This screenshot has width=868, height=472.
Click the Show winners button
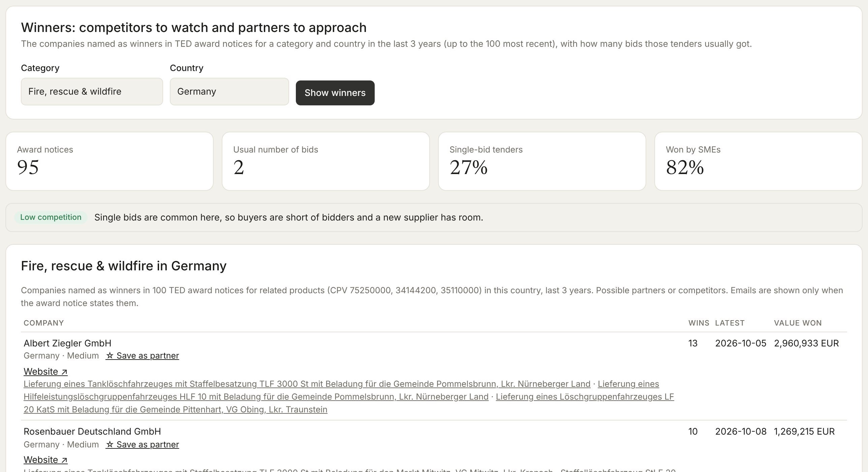click(335, 93)
